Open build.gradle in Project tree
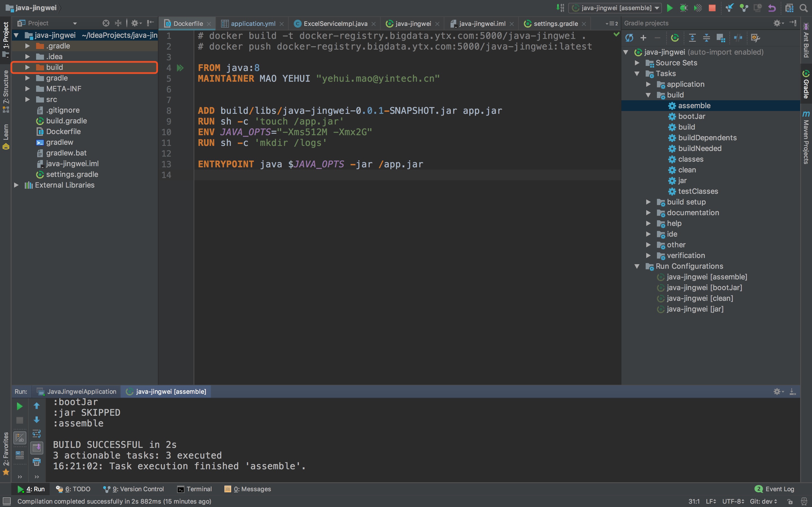Image resolution: width=812 pixels, height=507 pixels. [66, 121]
